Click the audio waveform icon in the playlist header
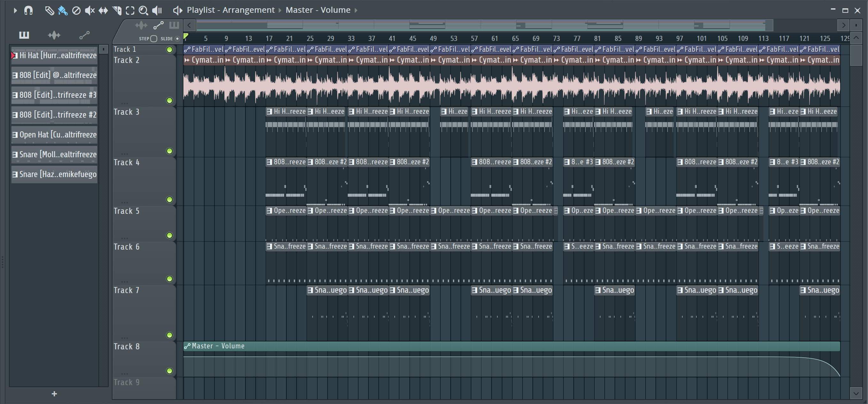This screenshot has height=404, width=868. pos(141,25)
